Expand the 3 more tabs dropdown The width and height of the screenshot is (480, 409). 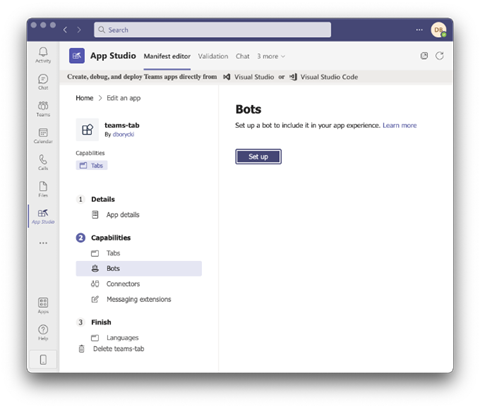pos(271,56)
